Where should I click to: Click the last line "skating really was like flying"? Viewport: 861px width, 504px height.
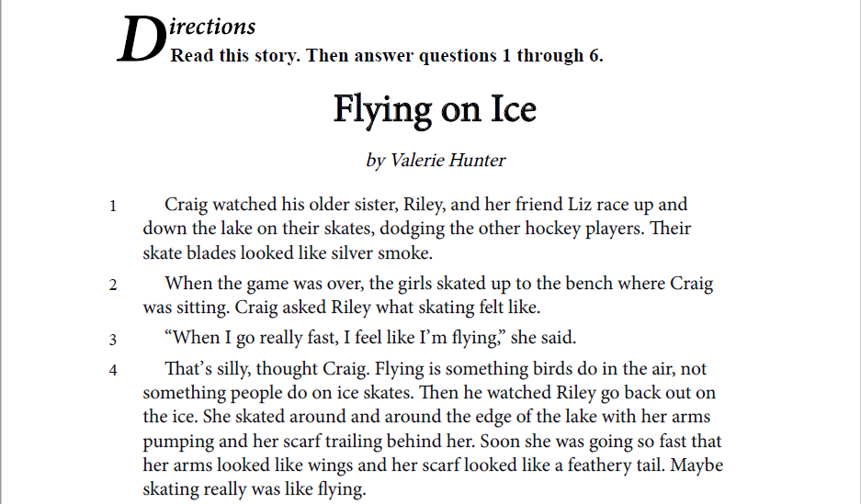[255, 488]
